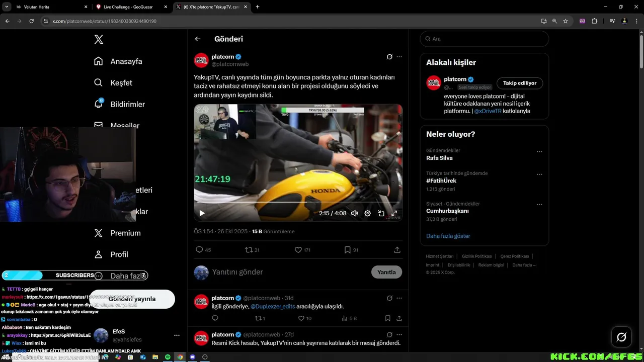Screen dimensions: 644x362
Task: Enter video fullscreen mode
Action: point(394,213)
